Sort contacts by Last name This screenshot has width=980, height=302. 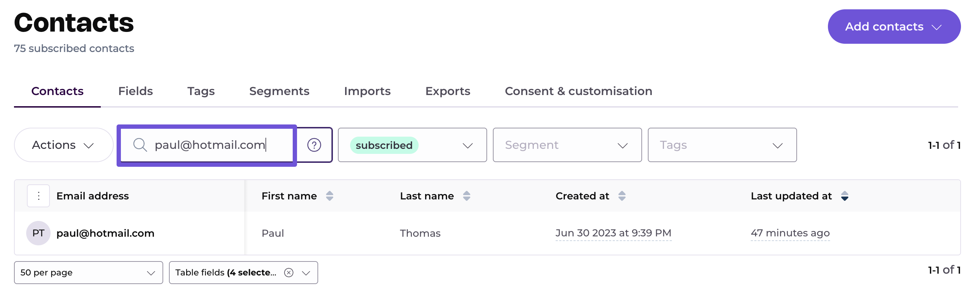pos(466,196)
